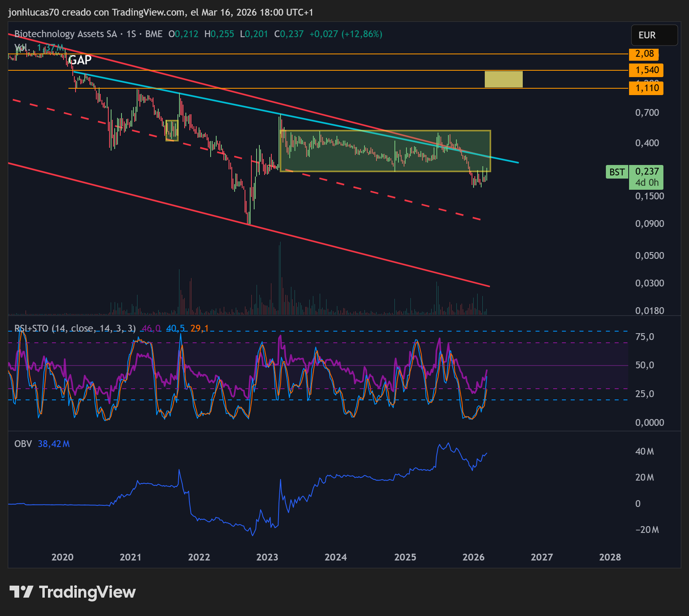The height and width of the screenshot is (616, 689).
Task: Click the Biotechnology Assets SA symbol title
Action: tap(66, 34)
